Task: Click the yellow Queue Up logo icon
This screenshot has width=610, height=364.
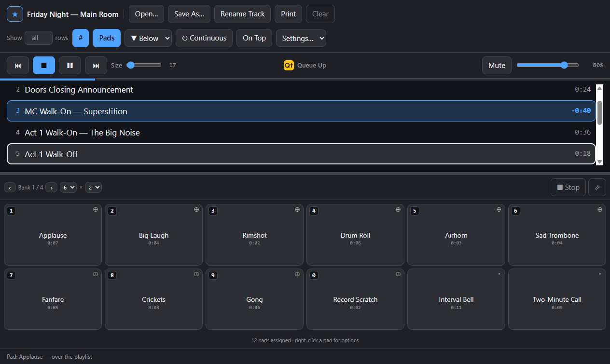Action: (289, 65)
